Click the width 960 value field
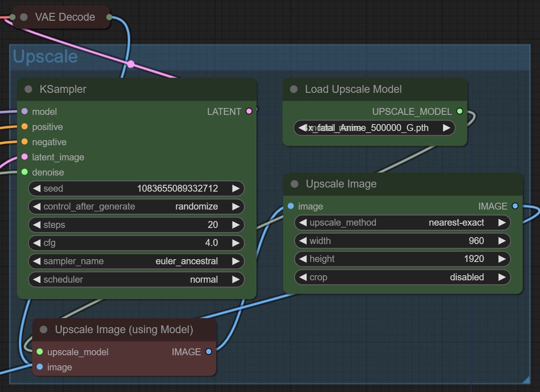 (402, 241)
